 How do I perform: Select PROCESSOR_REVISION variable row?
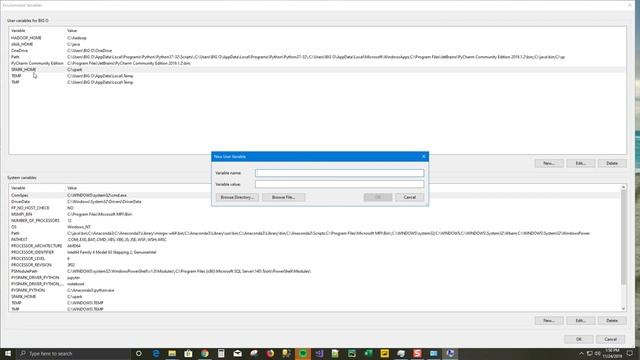click(315, 265)
